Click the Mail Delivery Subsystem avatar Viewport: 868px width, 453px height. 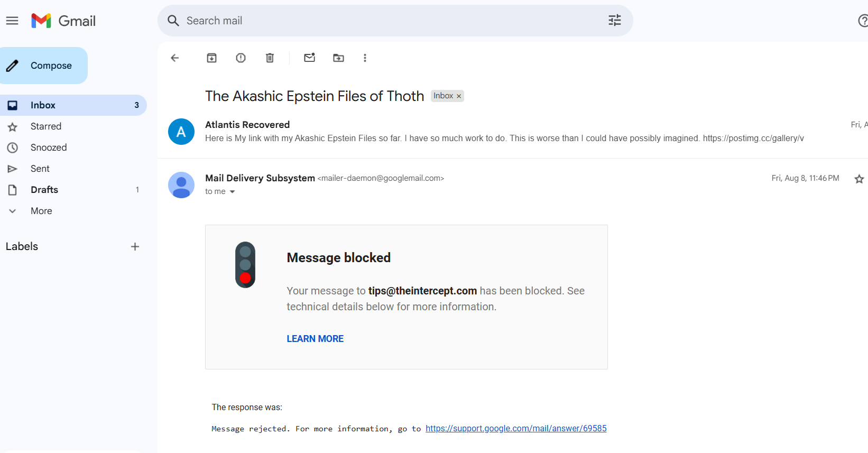pyautogui.click(x=181, y=185)
